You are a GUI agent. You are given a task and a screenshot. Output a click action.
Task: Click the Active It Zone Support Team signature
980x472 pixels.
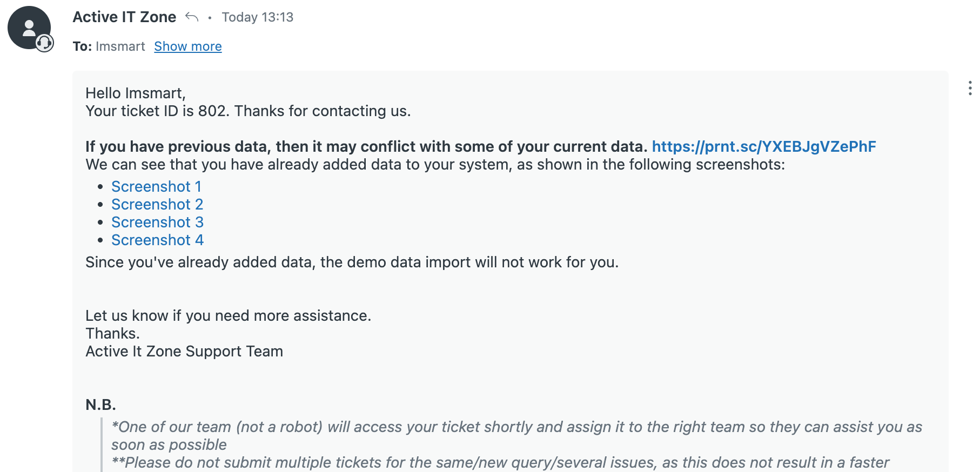click(x=184, y=351)
